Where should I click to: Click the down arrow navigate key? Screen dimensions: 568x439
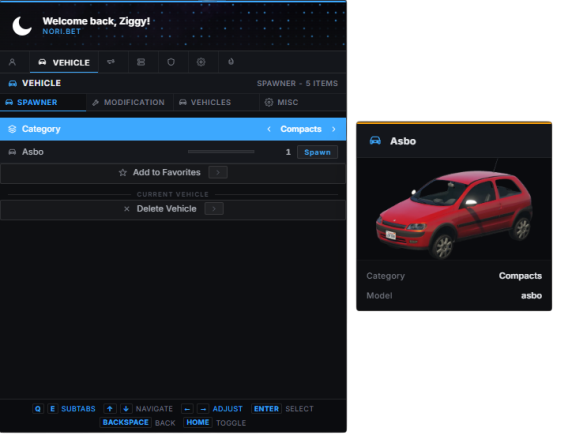pyautogui.click(x=126, y=409)
